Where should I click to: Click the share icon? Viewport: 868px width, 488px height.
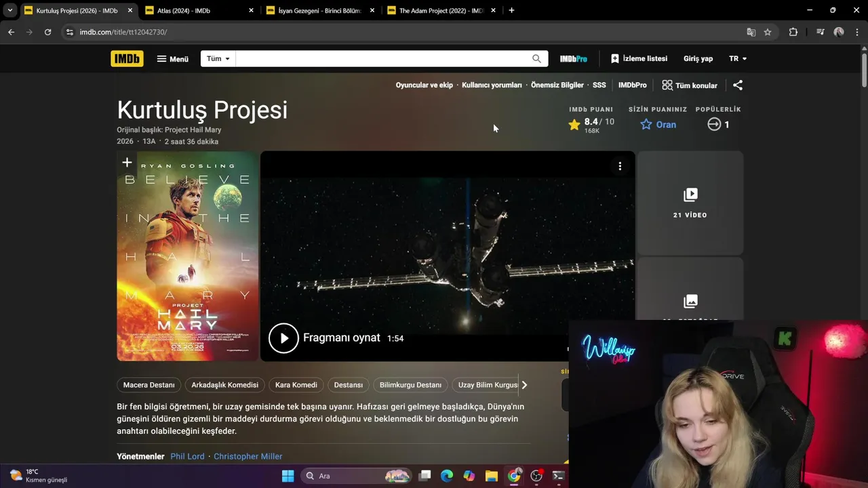[x=738, y=85]
